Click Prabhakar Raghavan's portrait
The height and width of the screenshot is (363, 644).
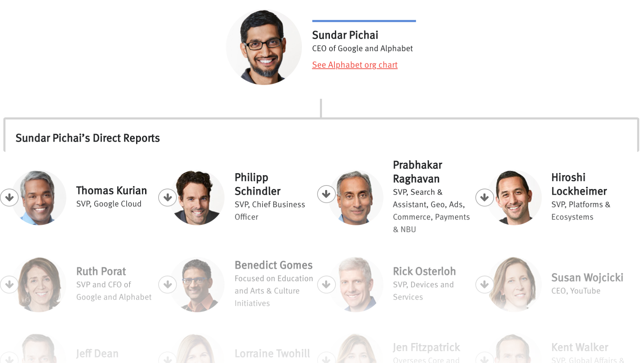coord(356,198)
